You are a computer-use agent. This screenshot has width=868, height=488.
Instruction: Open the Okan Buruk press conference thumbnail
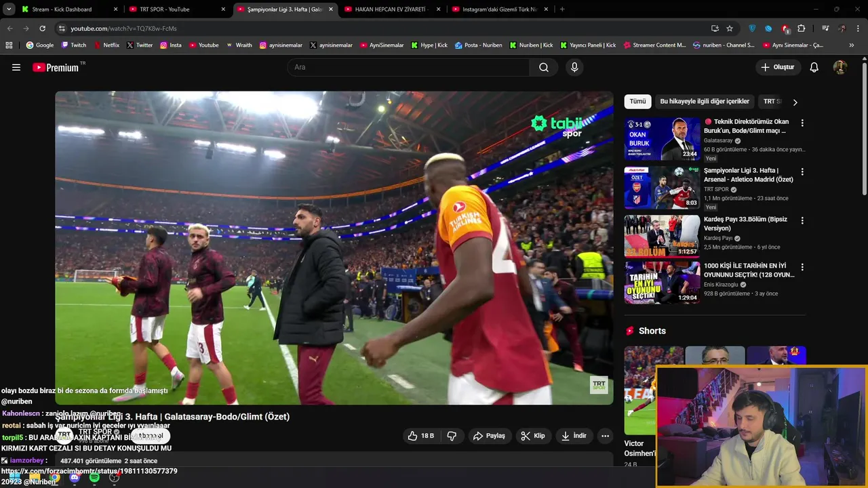663,139
